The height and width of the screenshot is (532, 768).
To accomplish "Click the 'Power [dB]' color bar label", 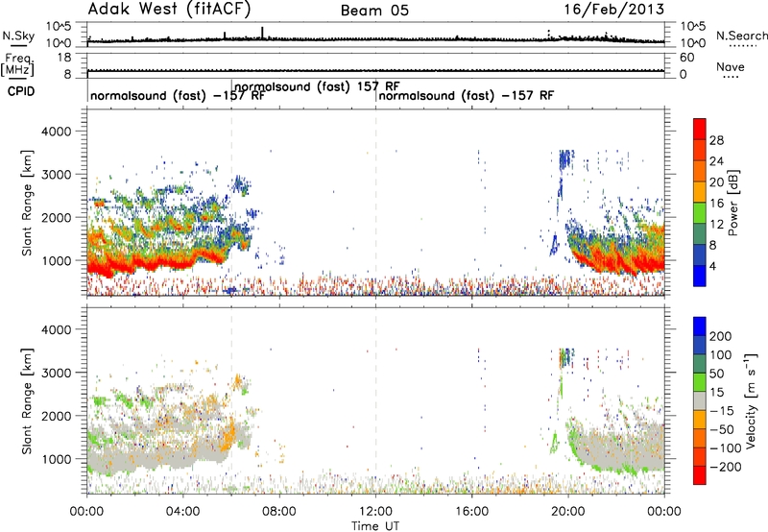I will 732,203.
